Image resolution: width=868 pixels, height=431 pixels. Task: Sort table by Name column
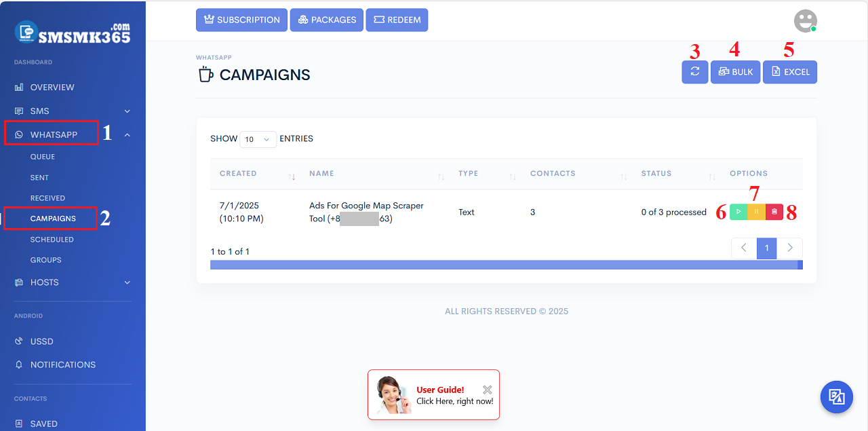pos(374,174)
